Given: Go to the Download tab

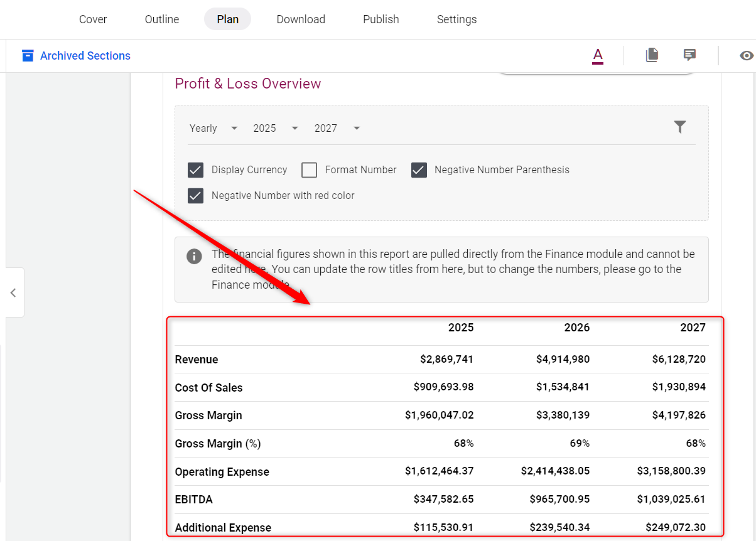Looking at the screenshot, I should coord(301,19).
